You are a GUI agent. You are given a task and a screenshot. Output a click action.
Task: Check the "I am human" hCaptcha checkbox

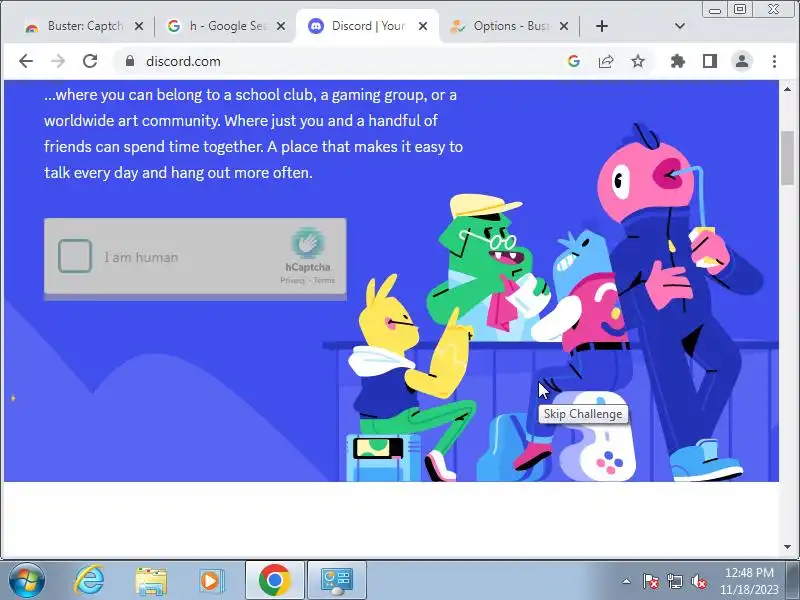coord(75,256)
